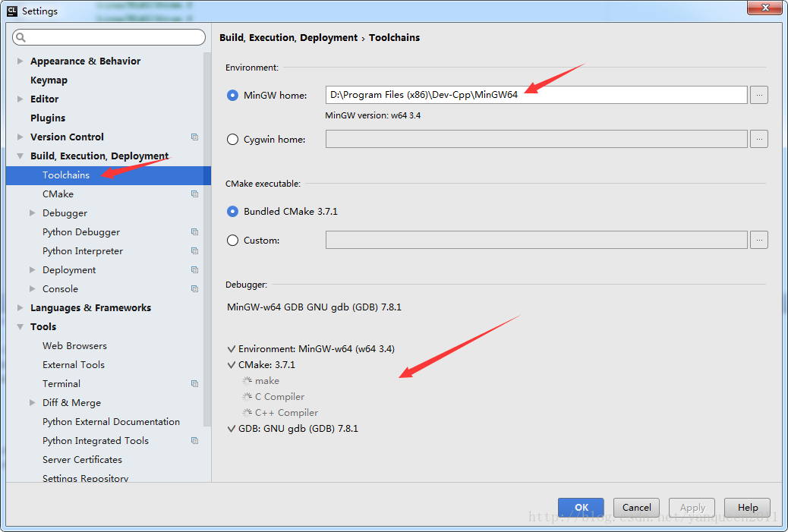Click 'MinGW version: w64 3.4' text
The height and width of the screenshot is (532, 788).
pyautogui.click(x=373, y=115)
